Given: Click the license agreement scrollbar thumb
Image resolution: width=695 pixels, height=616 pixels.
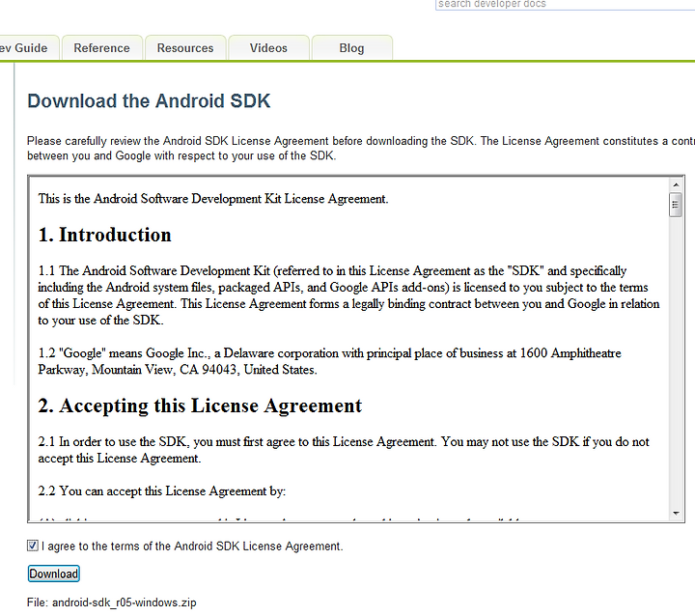Looking at the screenshot, I should pyautogui.click(x=676, y=205).
